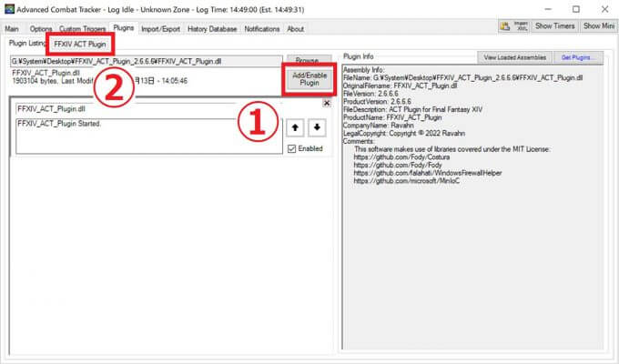Select the Custom Triggers tab
Screen dimensions: 619x364
(82, 29)
